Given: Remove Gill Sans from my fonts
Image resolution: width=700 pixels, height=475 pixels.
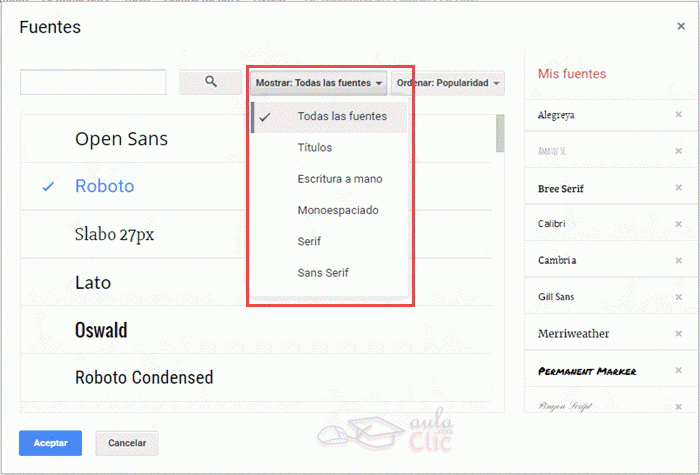Looking at the screenshot, I should coord(678,297).
